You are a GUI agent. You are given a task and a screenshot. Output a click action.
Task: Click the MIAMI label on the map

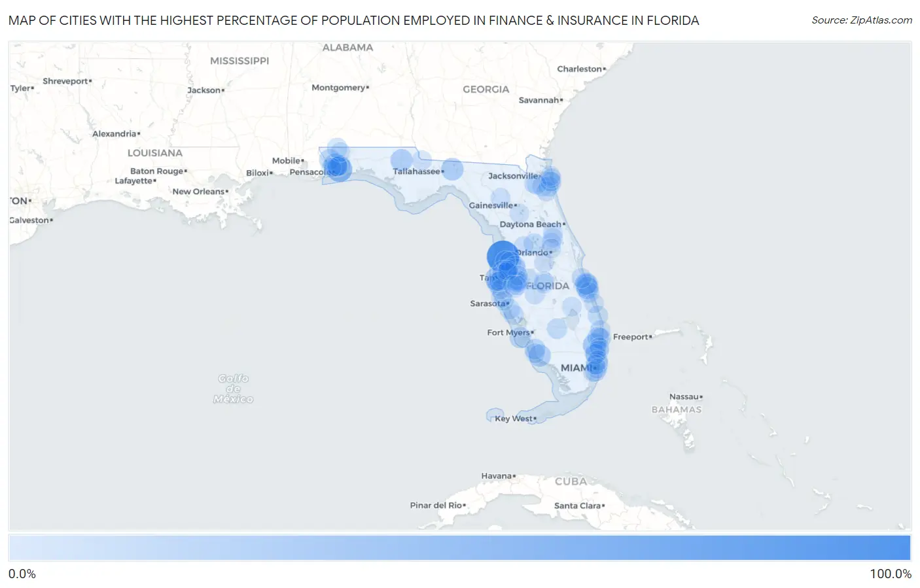(576, 368)
